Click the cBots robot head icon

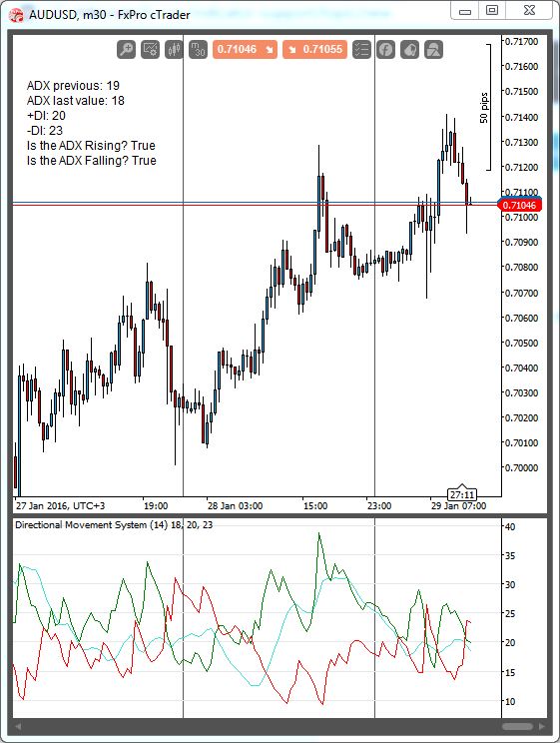[410, 49]
